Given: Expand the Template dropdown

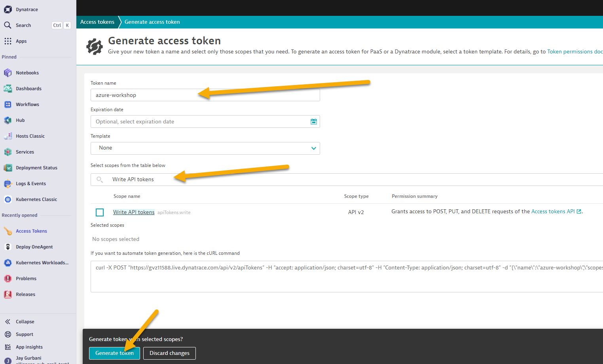Looking at the screenshot, I should click(x=205, y=148).
